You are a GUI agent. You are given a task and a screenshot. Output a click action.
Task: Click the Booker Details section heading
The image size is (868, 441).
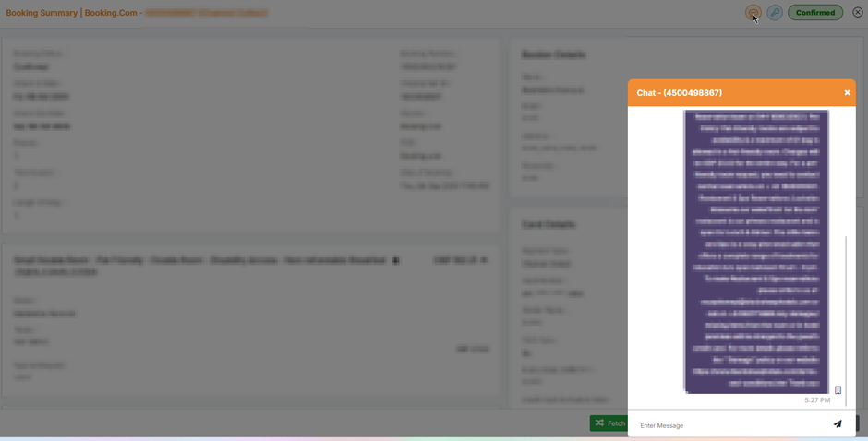[x=553, y=54]
